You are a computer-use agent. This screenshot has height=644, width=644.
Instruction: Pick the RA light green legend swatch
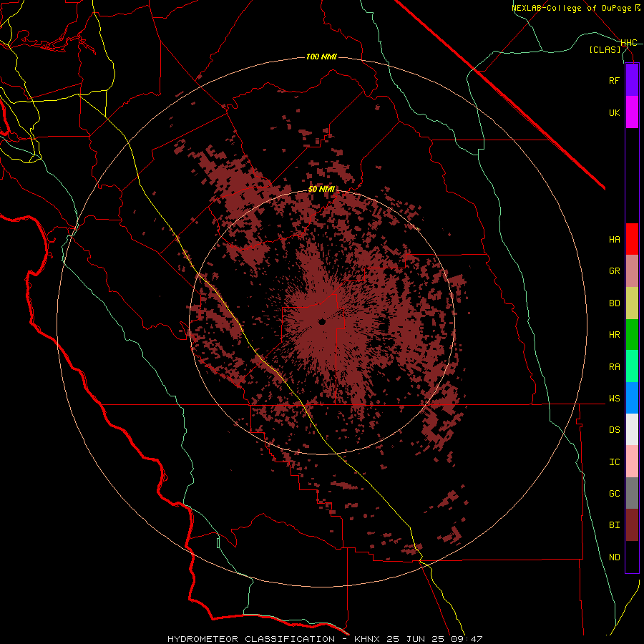(632, 366)
